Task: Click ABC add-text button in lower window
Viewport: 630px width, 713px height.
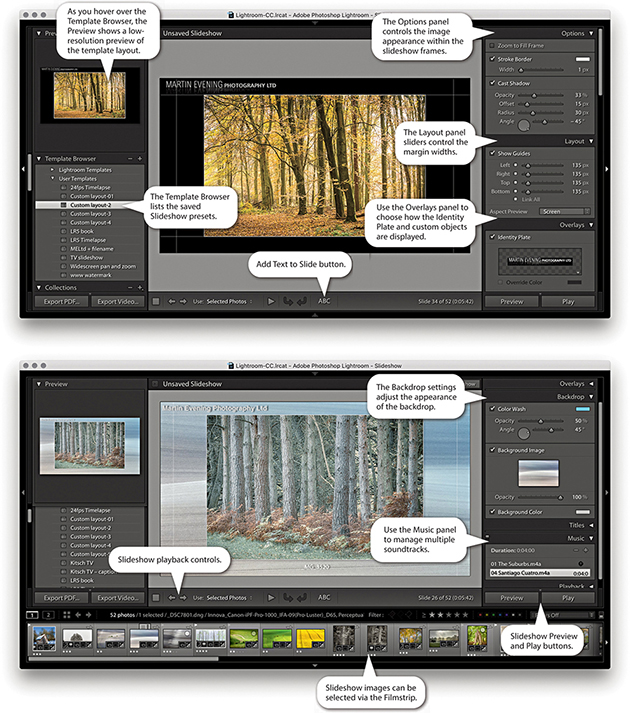Action: tap(324, 597)
